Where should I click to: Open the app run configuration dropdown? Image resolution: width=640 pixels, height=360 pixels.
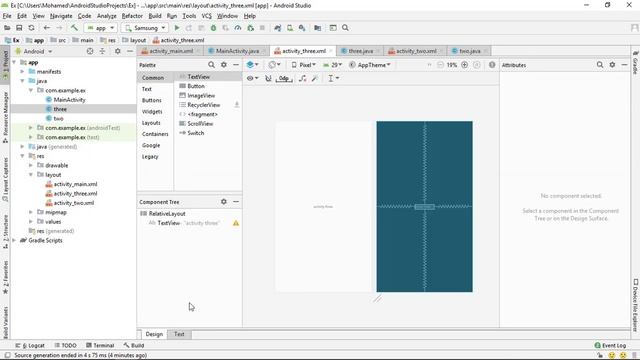pyautogui.click(x=100, y=28)
